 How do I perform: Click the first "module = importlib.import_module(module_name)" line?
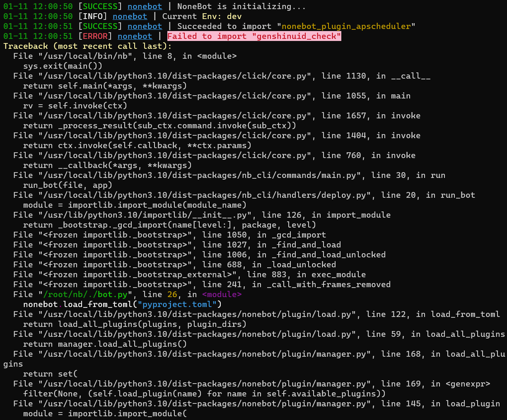tap(135, 205)
